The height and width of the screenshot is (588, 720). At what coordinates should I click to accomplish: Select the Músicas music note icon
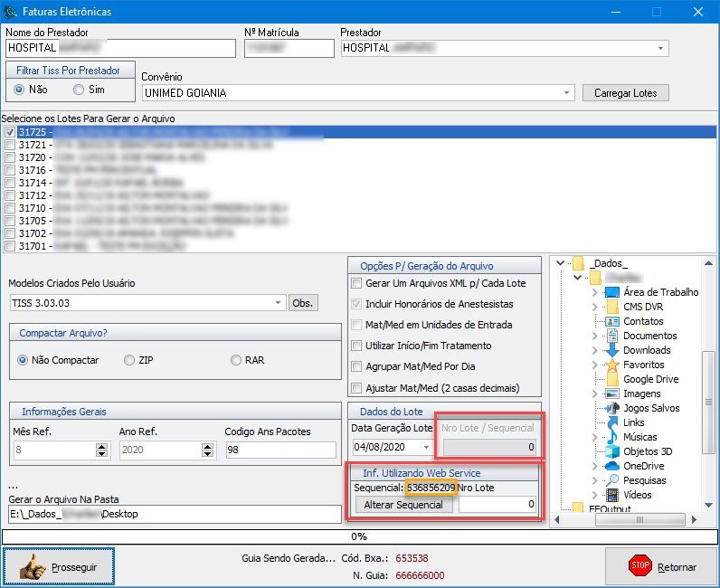[612, 437]
